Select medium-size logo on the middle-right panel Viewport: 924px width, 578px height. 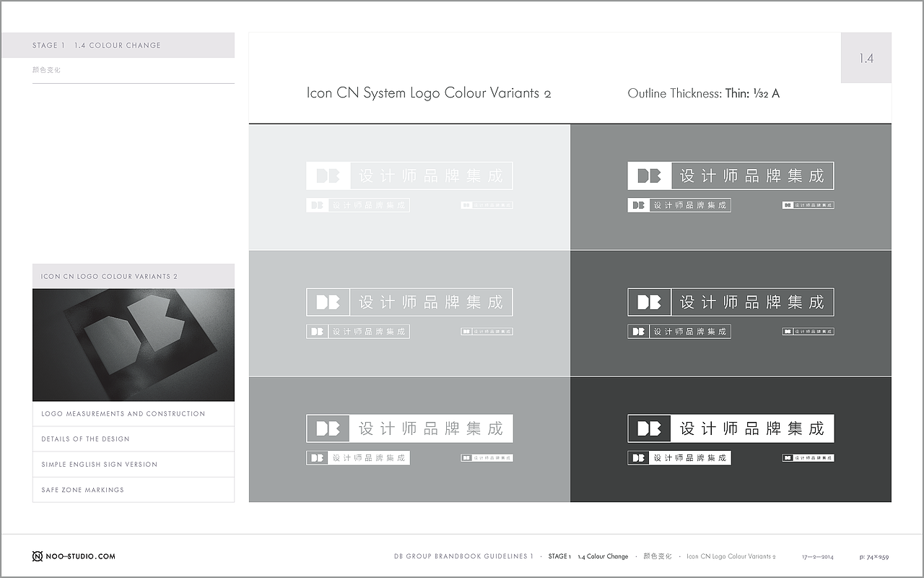coord(679,332)
